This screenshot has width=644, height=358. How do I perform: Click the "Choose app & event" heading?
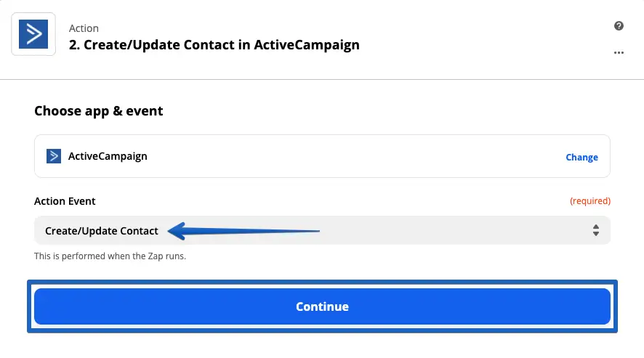coord(99,111)
